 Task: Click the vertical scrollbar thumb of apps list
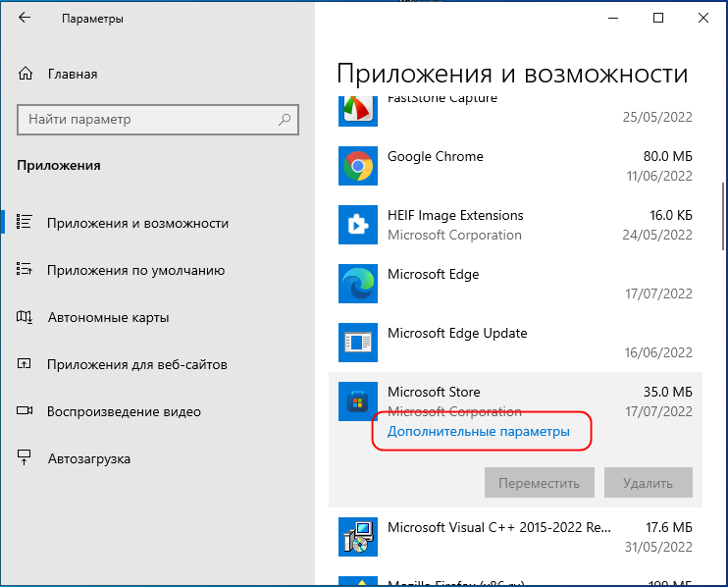tap(723, 216)
